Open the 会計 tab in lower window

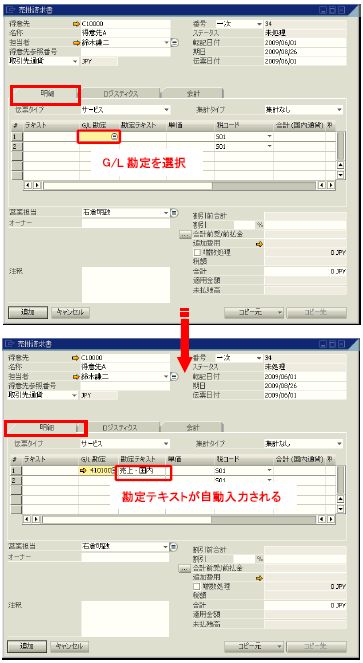[193, 428]
